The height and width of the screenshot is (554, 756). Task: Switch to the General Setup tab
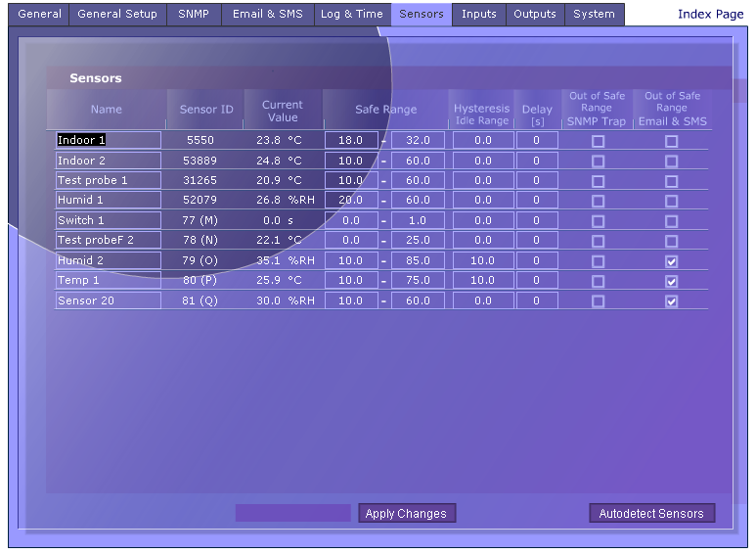point(117,14)
